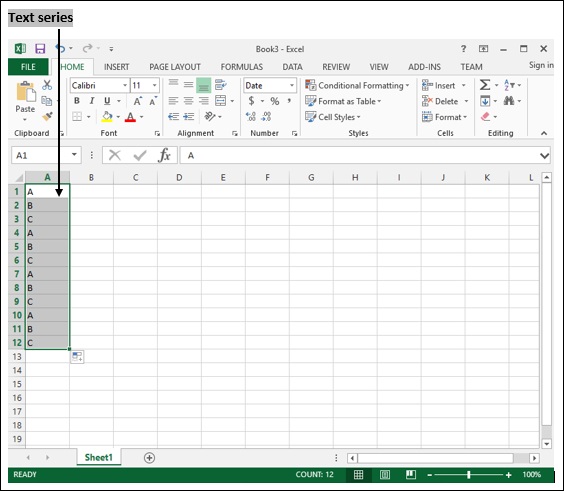This screenshot has height=491, width=564.
Task: Click the Save icon in quick access toolbar
Action: pos(40,49)
